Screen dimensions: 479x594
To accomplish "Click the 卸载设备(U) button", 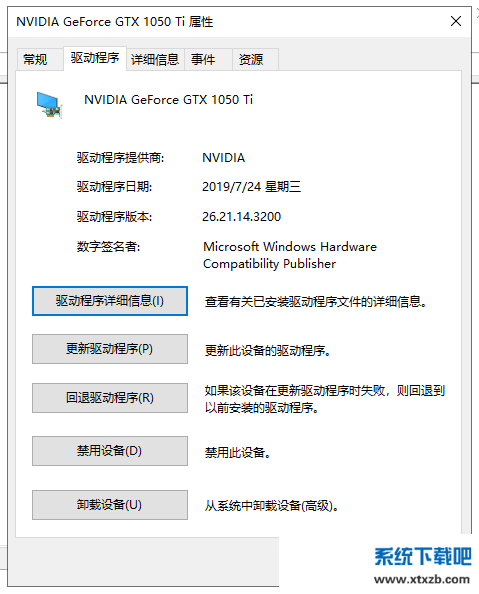I will pos(110,505).
